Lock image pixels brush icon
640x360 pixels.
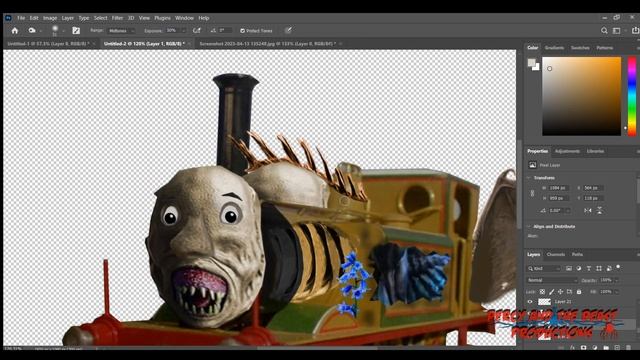click(x=551, y=292)
